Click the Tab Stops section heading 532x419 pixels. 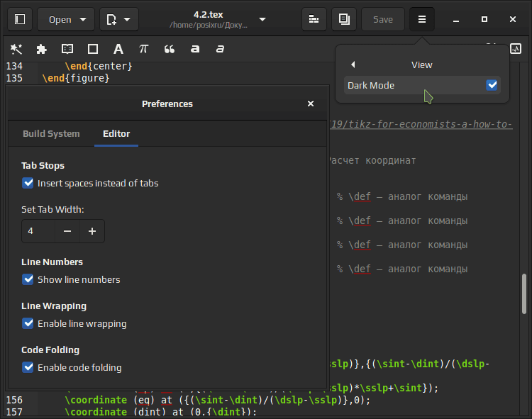(x=43, y=165)
